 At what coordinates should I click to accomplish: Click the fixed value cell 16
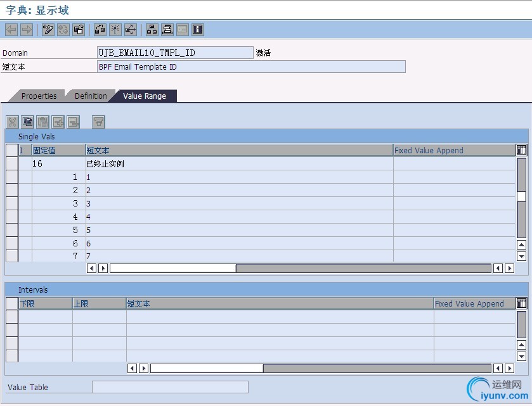(58, 163)
